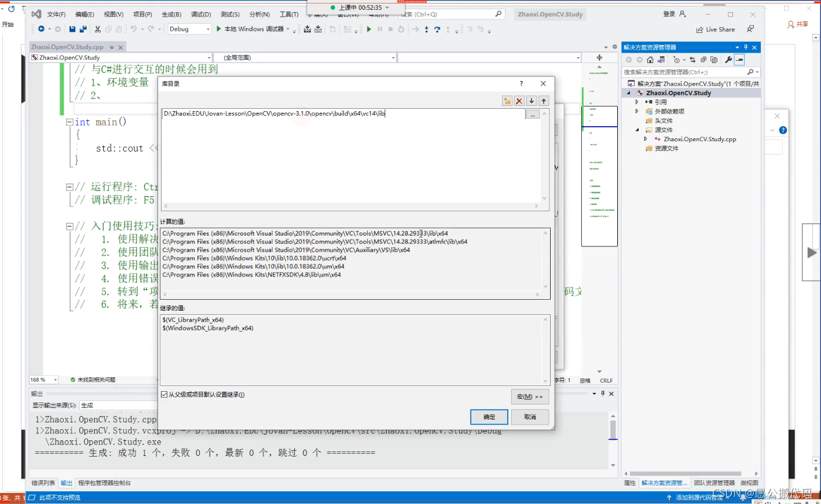Click the 登录 sign-in link

(x=675, y=14)
